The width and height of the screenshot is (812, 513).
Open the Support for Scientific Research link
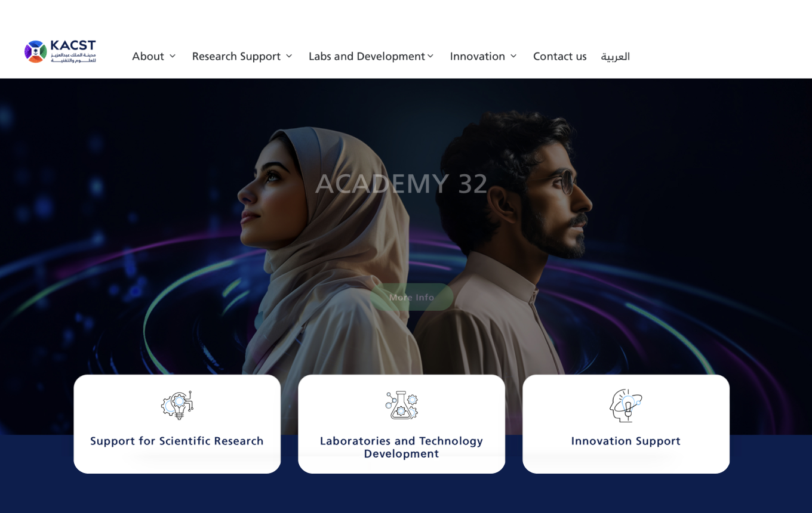click(177, 441)
